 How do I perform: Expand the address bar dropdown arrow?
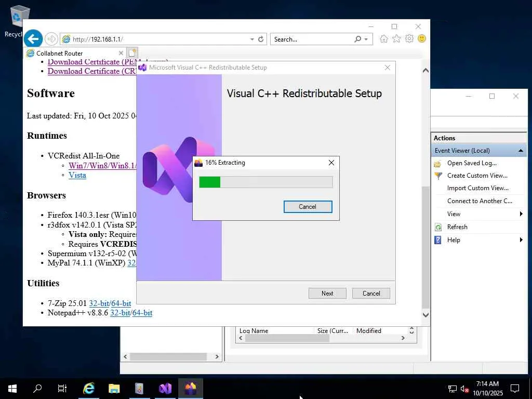click(252, 39)
